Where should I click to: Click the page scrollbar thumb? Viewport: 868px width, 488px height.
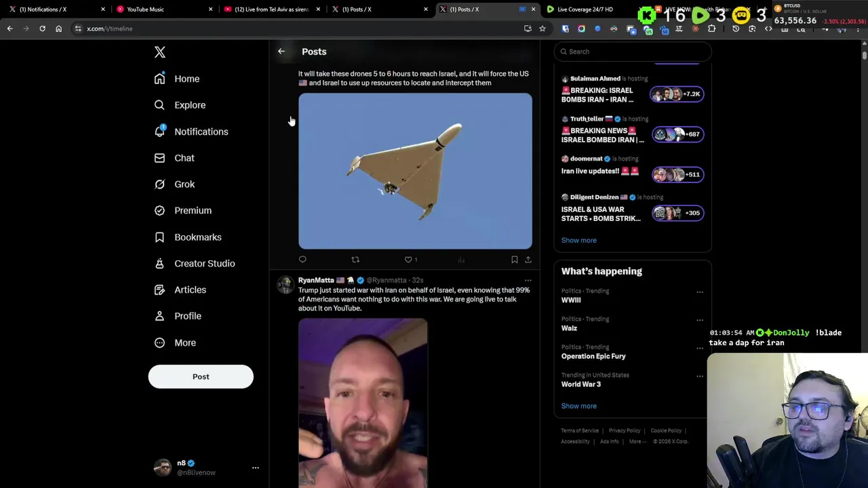pos(864,54)
